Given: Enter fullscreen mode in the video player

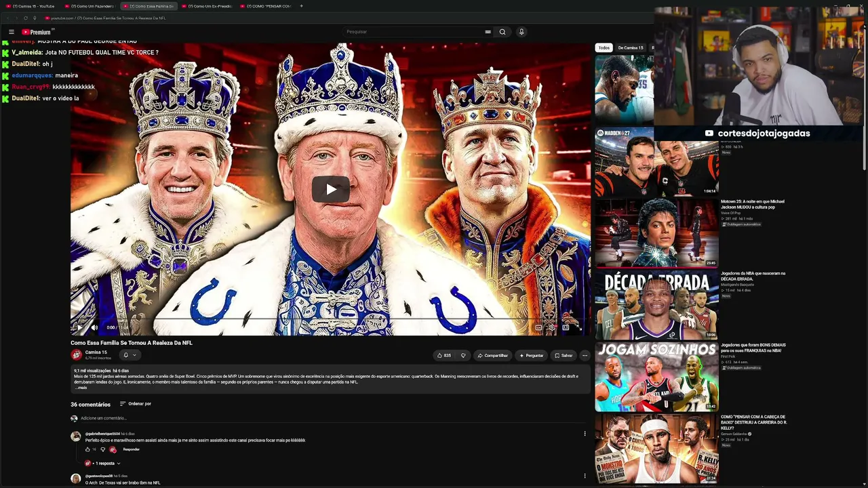Looking at the screenshot, I should (579, 327).
